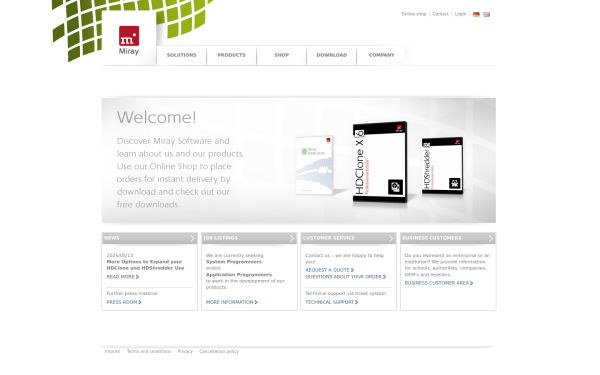Click the BUSINESS CUSTOMERS panel heading
The image size is (600, 375).
point(432,238)
